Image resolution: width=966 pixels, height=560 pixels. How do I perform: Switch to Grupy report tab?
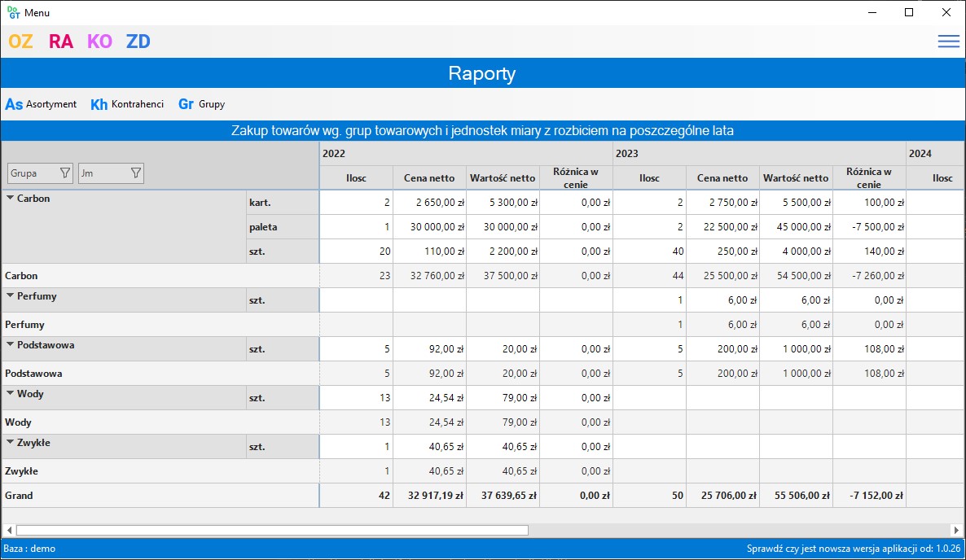click(x=201, y=104)
